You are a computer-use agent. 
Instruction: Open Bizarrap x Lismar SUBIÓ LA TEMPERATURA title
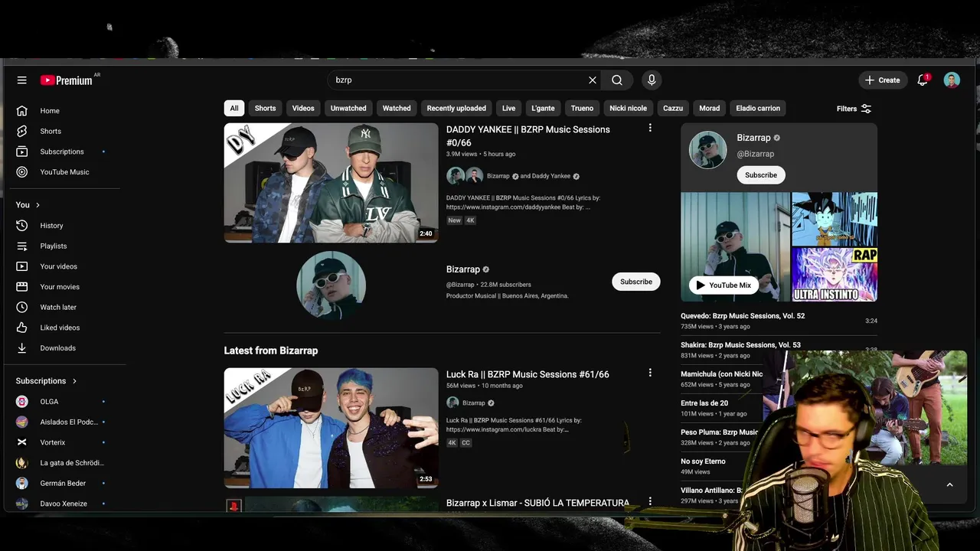coord(537,503)
